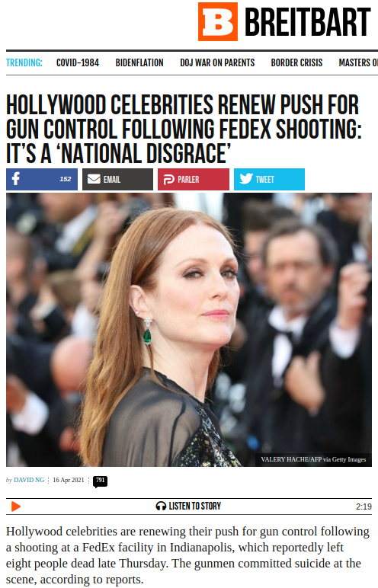378x588 pixels.
Task: Click the headphones Listen to Story icon
Action: (161, 506)
